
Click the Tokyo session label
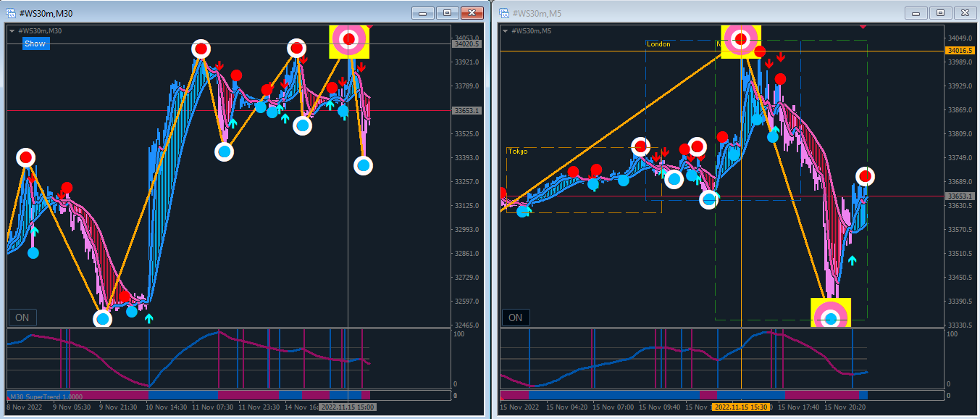(x=517, y=152)
